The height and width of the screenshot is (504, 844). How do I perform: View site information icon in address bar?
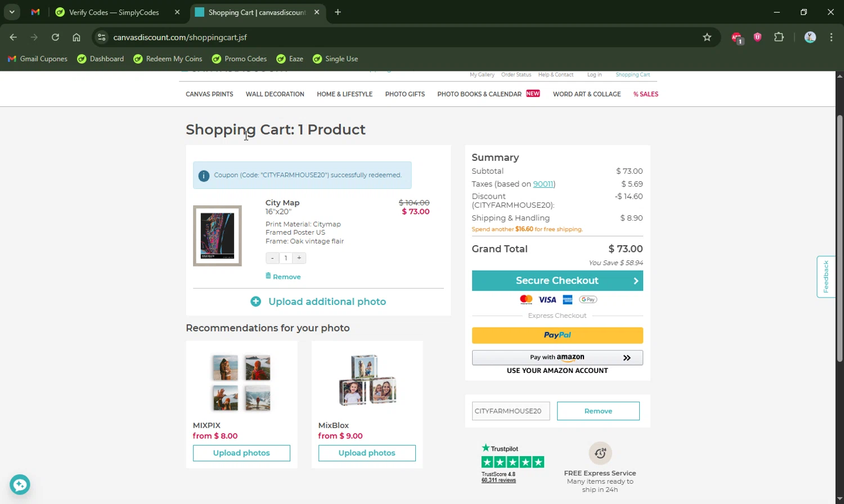point(101,37)
